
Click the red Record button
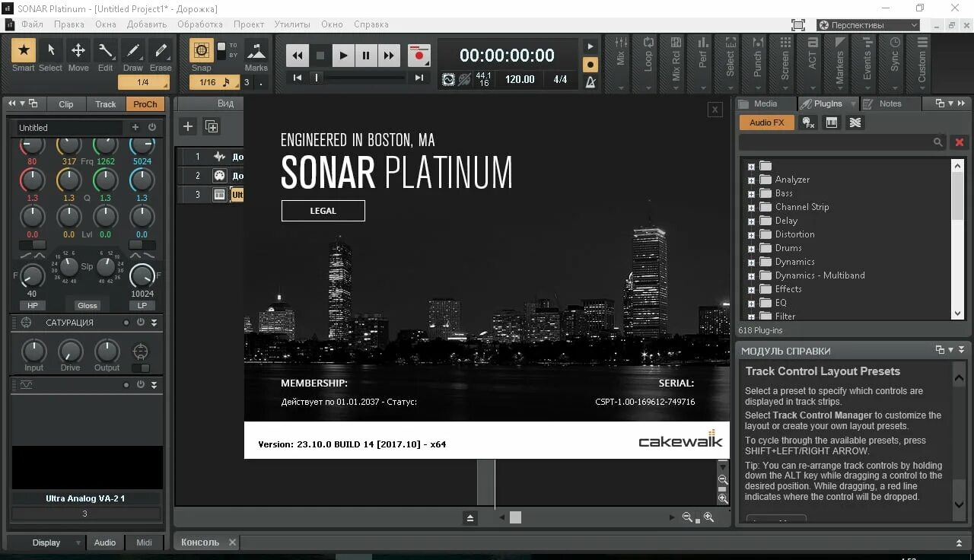[419, 56]
